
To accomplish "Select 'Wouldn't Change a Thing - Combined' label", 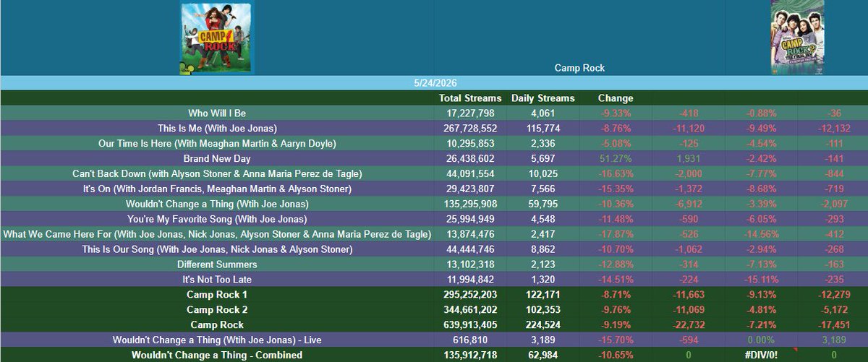I will click(x=217, y=355).
